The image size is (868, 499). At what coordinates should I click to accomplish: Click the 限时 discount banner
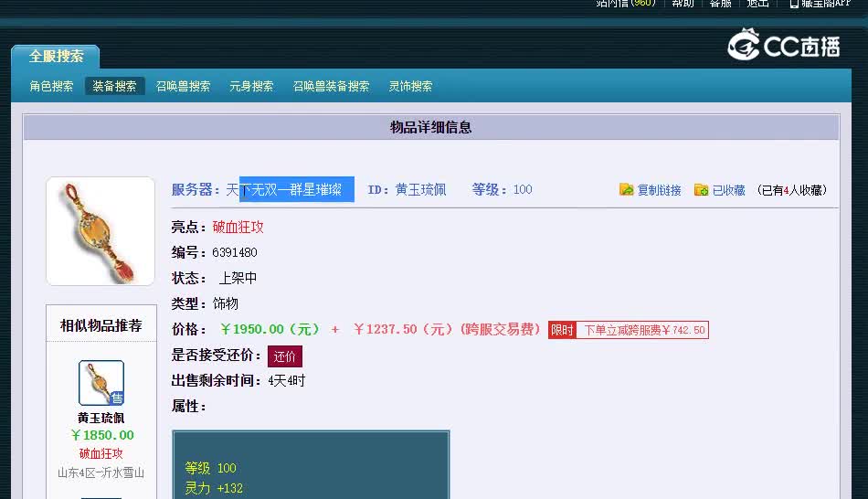click(629, 330)
